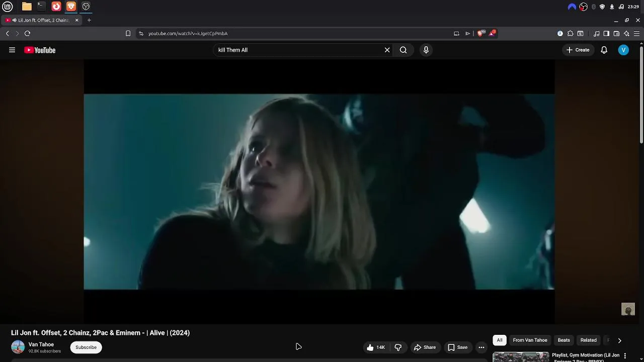
Task: Clear the search box text
Action: (387, 50)
